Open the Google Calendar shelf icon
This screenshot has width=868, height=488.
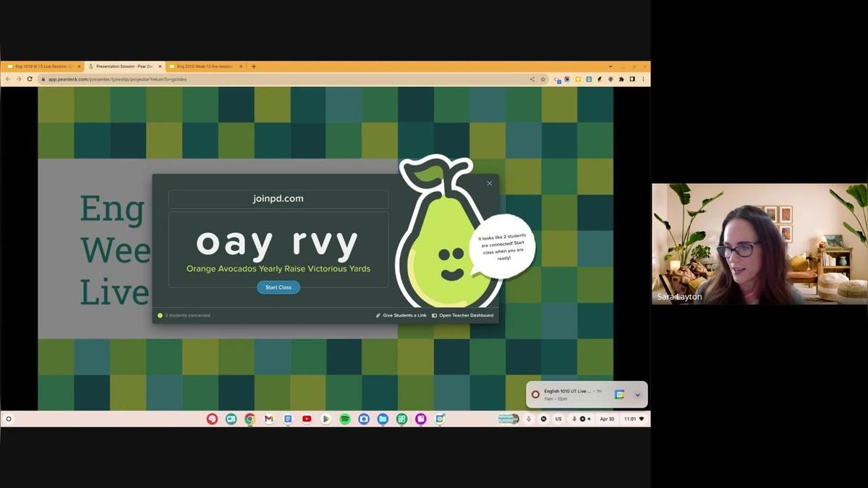440,418
